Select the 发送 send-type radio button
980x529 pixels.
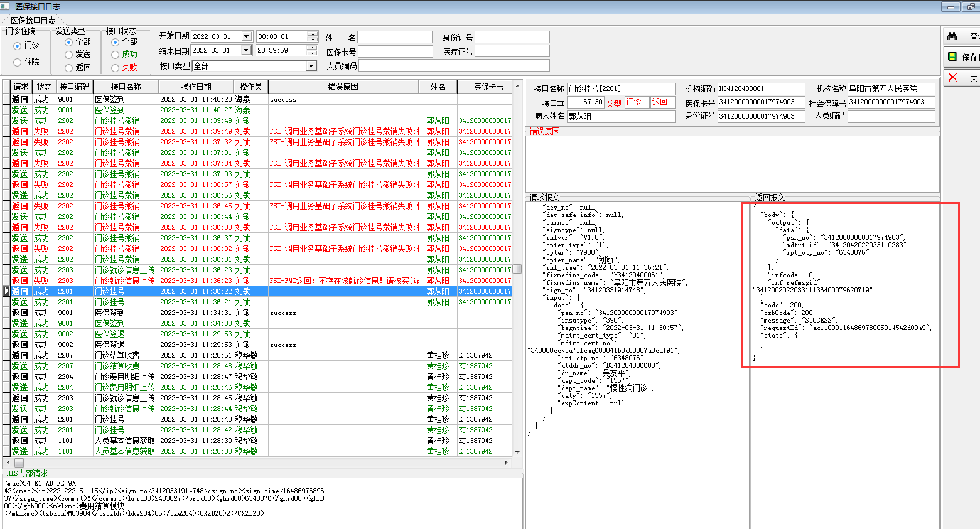tap(69, 55)
